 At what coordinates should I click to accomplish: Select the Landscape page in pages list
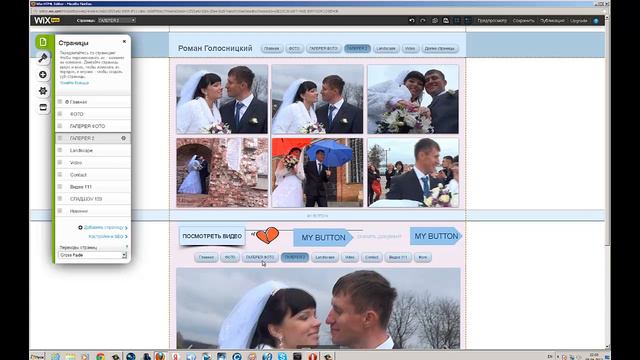pos(93,151)
